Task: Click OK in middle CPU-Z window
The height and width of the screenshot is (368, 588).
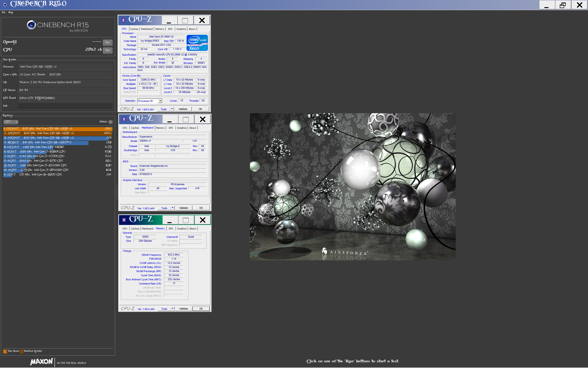Action: click(201, 208)
